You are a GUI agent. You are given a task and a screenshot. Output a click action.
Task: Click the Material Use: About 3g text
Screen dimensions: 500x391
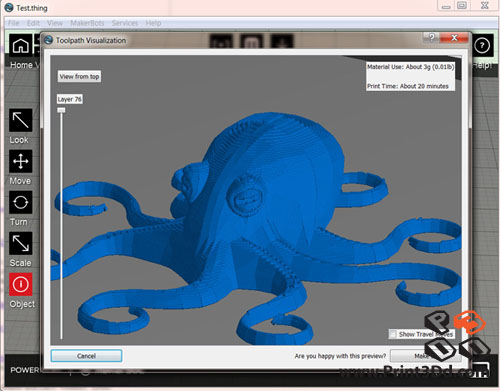410,67
